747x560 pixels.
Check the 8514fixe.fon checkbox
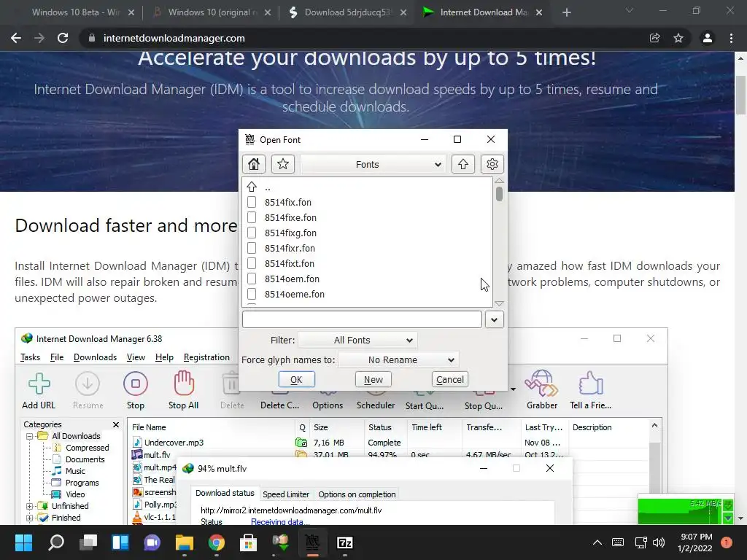tap(252, 217)
